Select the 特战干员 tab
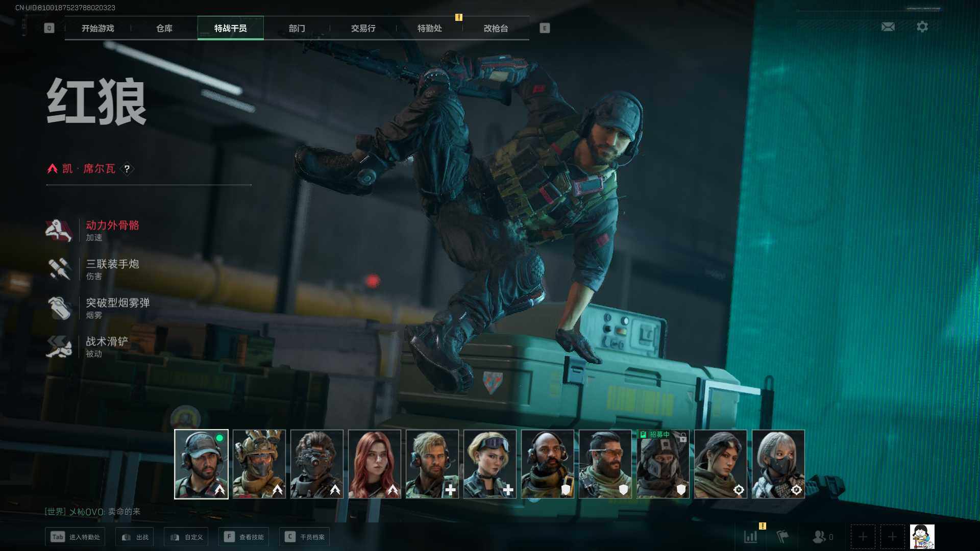 231,28
